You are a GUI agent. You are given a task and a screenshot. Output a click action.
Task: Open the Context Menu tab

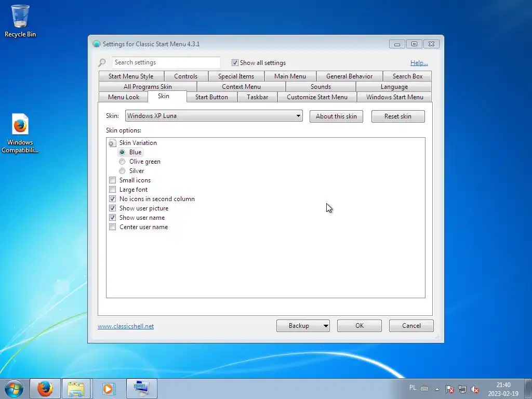pos(241,87)
